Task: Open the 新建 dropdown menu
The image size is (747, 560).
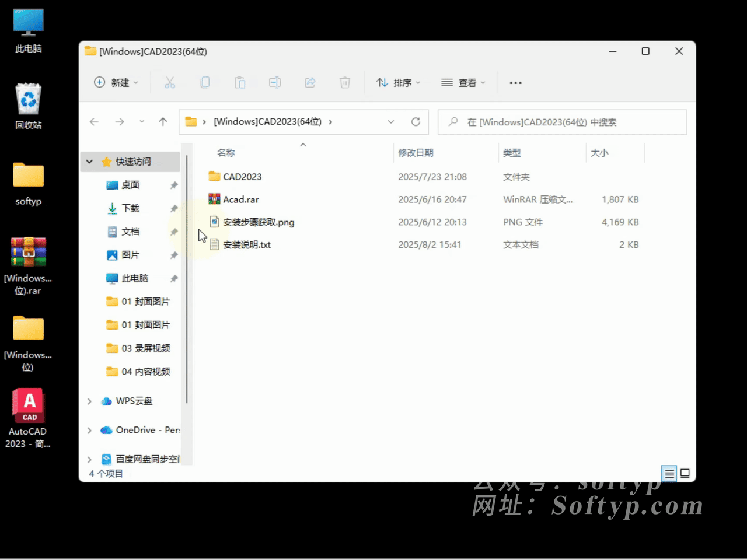Action: 116,82
